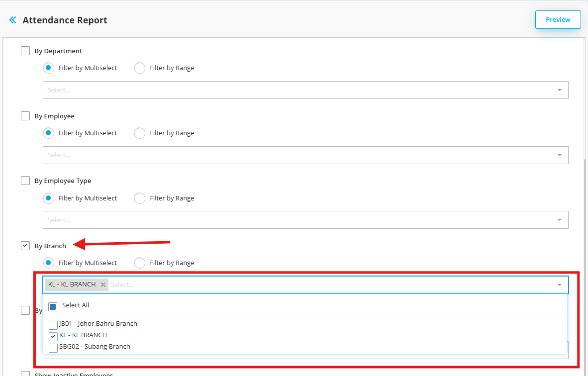Click the By Employee Type select field

305,220
